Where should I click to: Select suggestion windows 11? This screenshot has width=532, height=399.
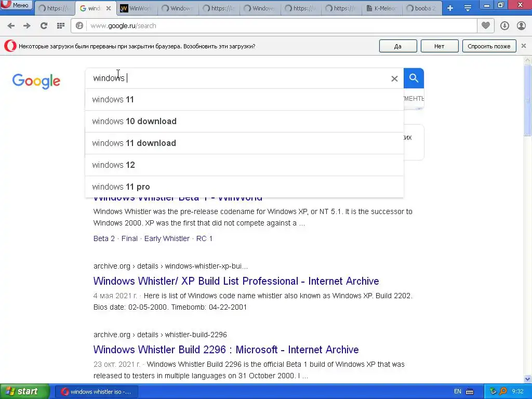pyautogui.click(x=244, y=99)
